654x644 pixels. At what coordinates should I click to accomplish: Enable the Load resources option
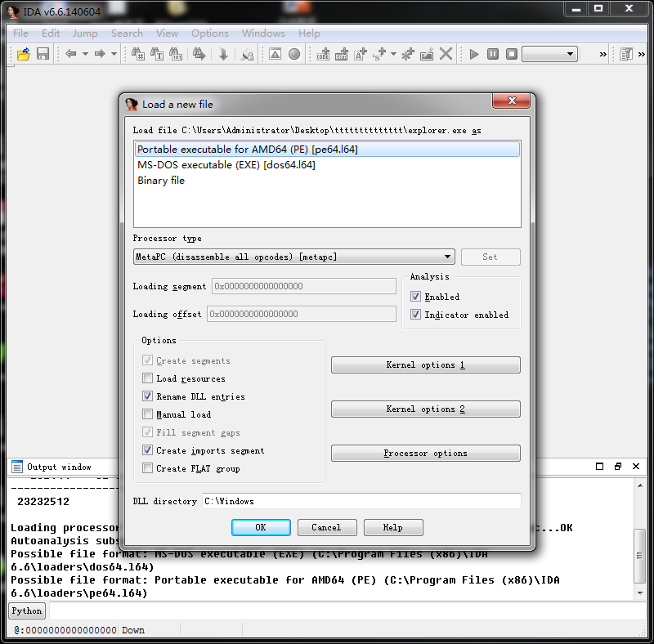[x=147, y=378]
